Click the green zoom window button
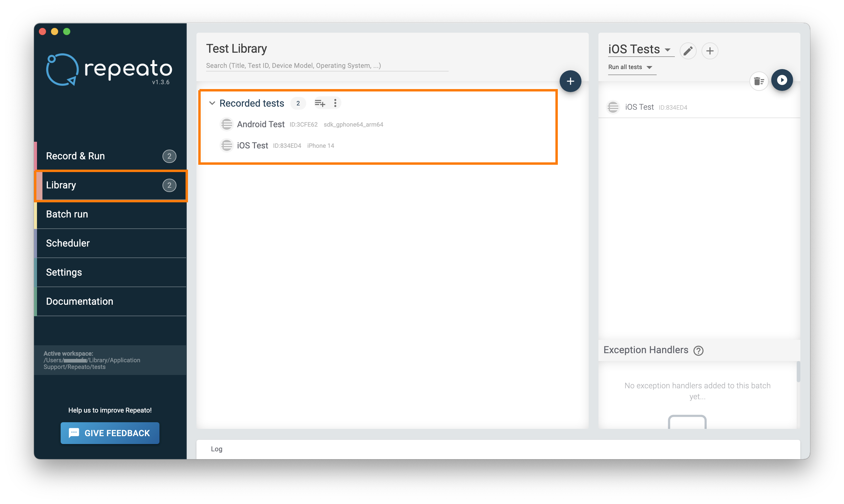The image size is (844, 504). 67,31
